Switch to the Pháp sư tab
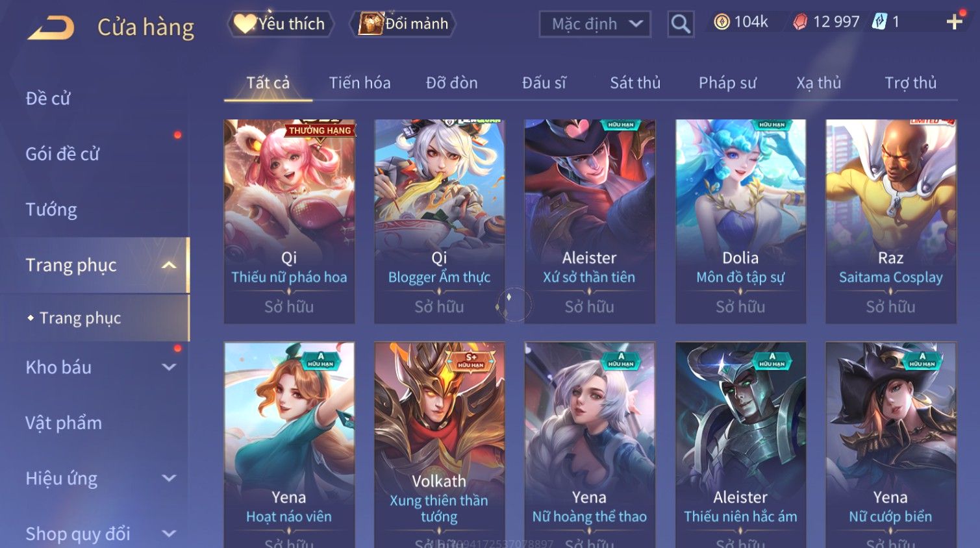The image size is (980, 548). click(727, 82)
